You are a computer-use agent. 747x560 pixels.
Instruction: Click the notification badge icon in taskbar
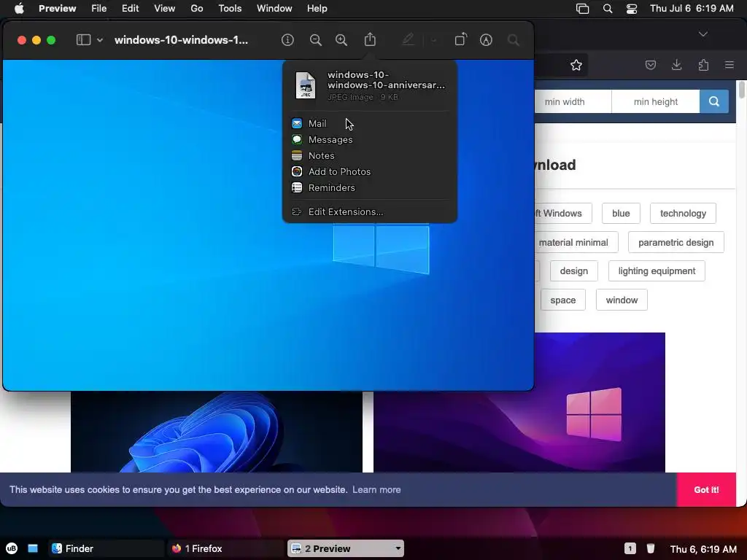tap(630, 548)
